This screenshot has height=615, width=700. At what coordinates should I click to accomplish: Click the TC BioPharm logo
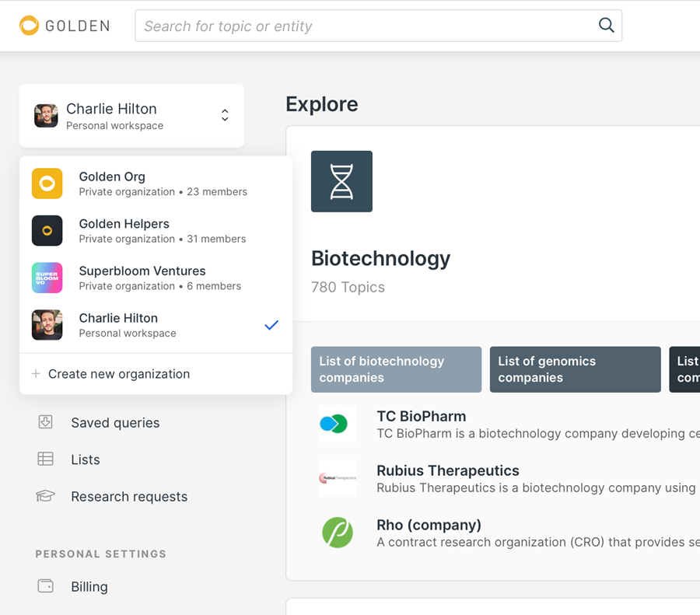coord(338,424)
